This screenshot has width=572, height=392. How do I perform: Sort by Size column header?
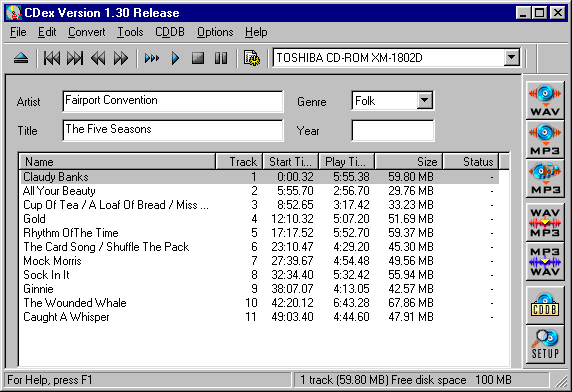pyautogui.click(x=409, y=162)
